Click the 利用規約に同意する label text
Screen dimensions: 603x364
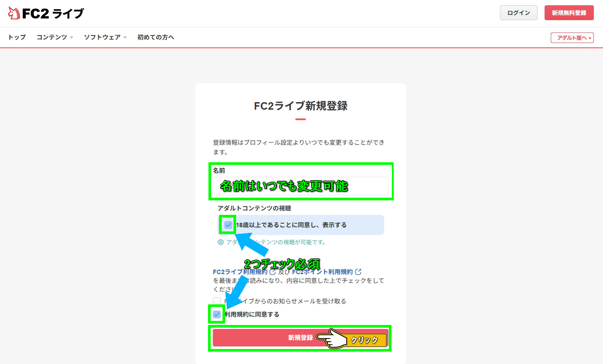(251, 314)
